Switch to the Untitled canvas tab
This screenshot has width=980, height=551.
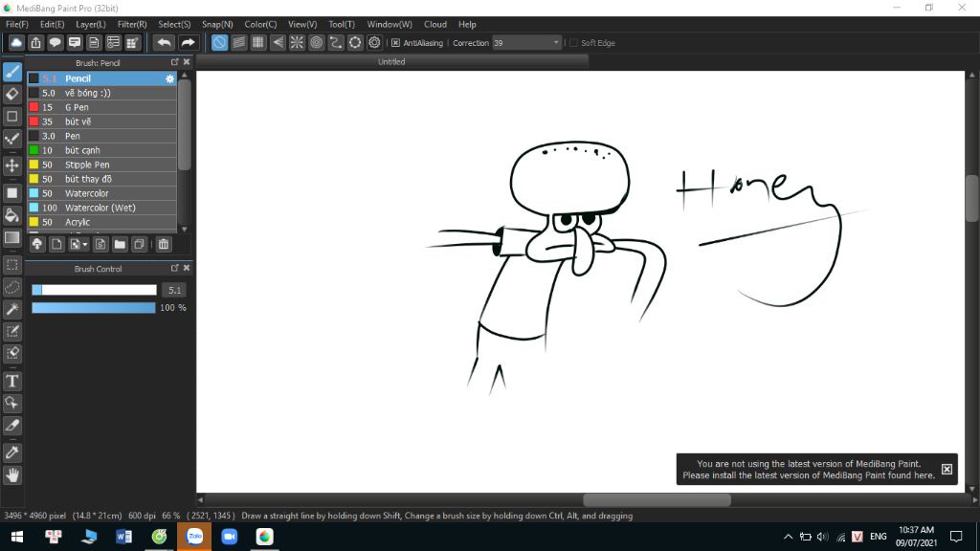(391, 62)
